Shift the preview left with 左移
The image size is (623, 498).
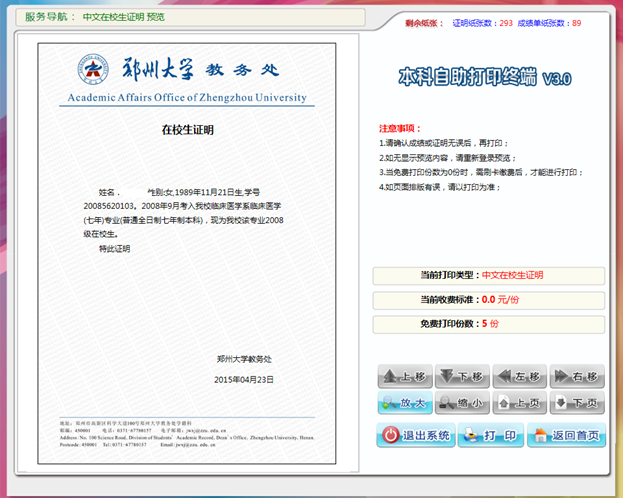pos(520,377)
